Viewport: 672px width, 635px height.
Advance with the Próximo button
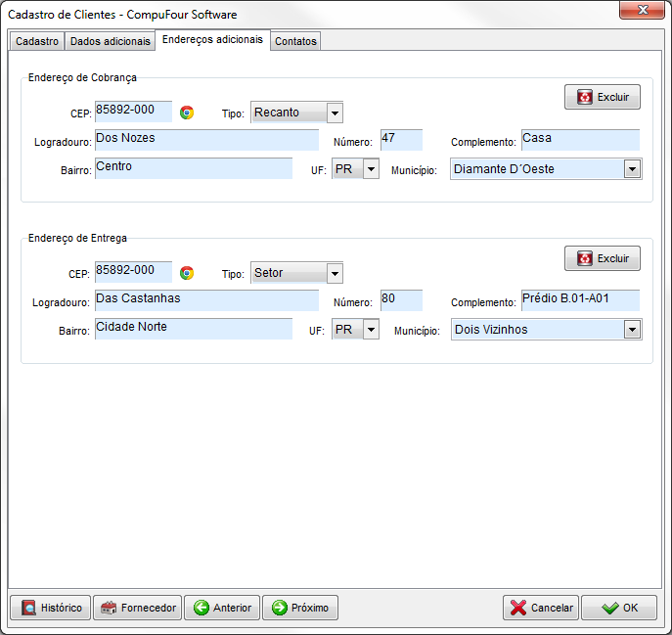pos(299,608)
